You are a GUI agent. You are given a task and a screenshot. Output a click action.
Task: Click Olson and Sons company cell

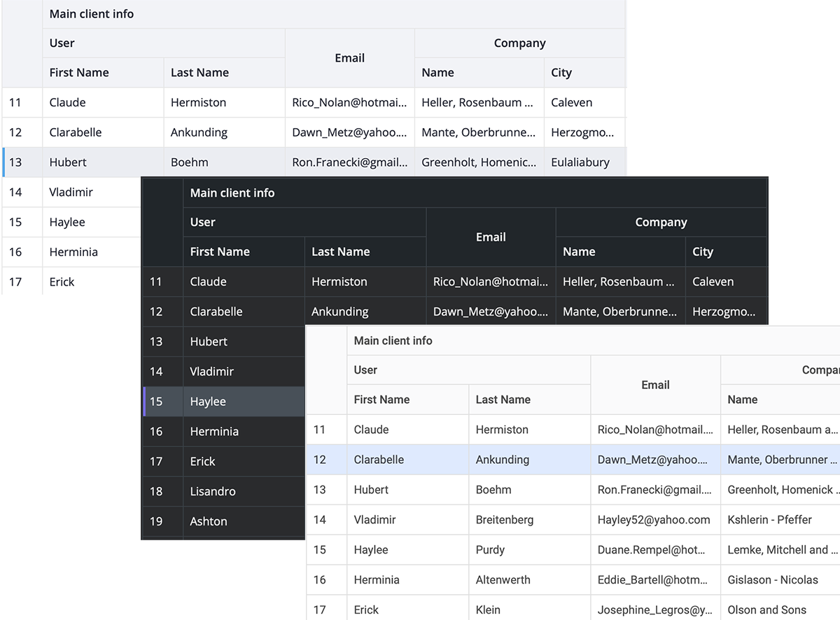[767, 610]
